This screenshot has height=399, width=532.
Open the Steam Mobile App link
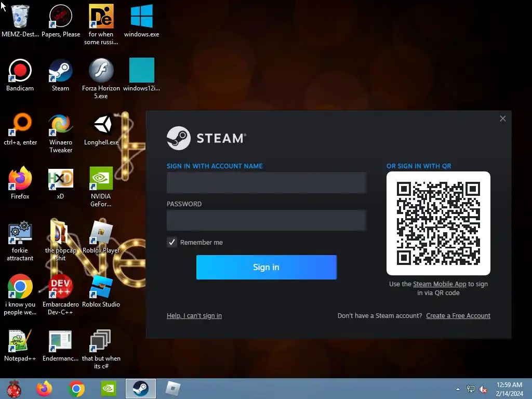click(440, 284)
